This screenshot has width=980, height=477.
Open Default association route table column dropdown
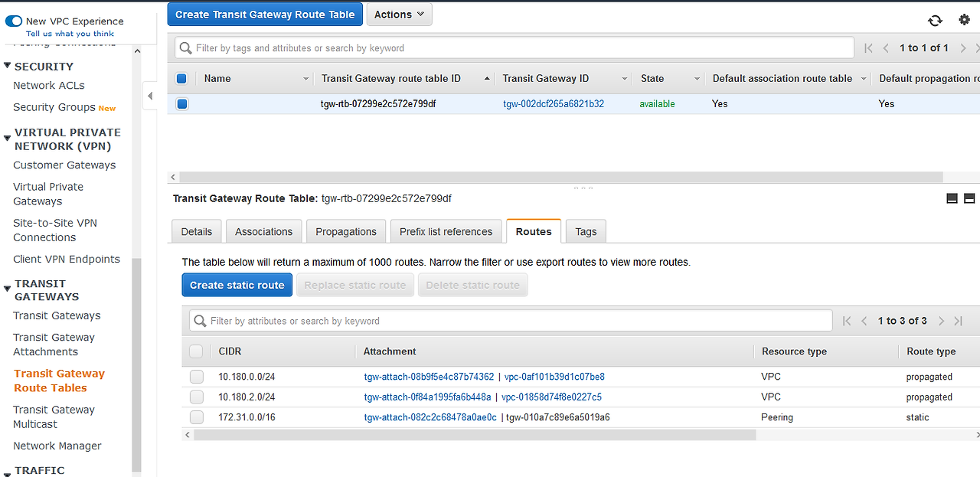pyautogui.click(x=864, y=79)
